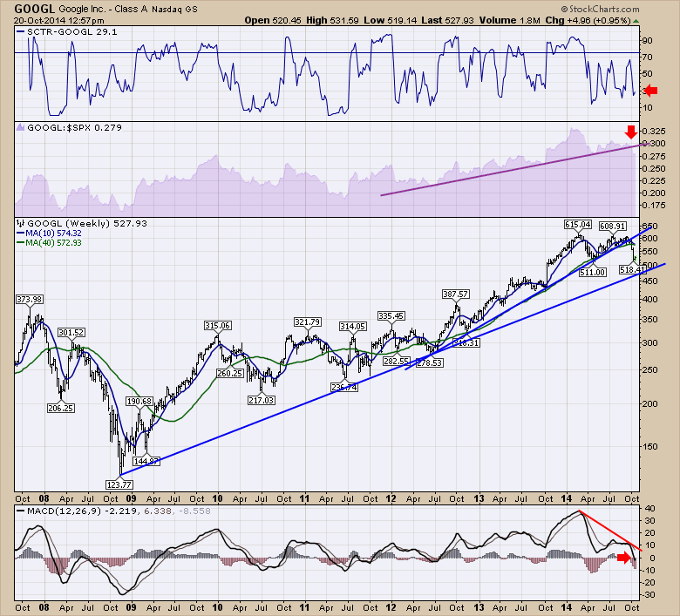The height and width of the screenshot is (616, 680).
Task: Click the 314.05 price label
Action: (x=352, y=327)
